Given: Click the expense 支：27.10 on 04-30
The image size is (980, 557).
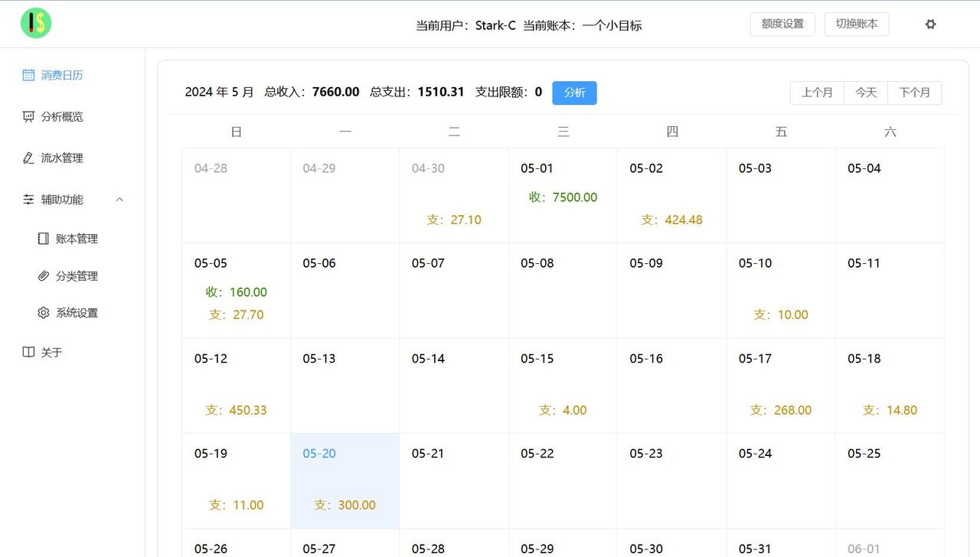Looking at the screenshot, I should click(x=454, y=220).
